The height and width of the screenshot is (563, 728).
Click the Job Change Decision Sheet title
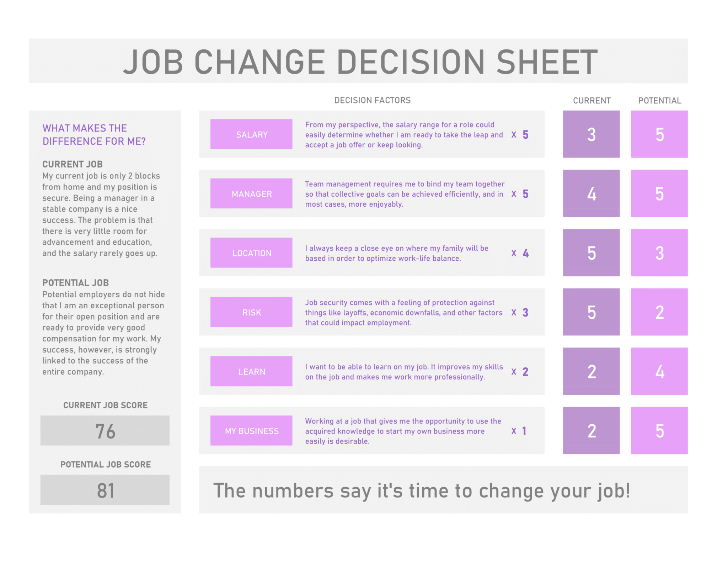point(360,62)
